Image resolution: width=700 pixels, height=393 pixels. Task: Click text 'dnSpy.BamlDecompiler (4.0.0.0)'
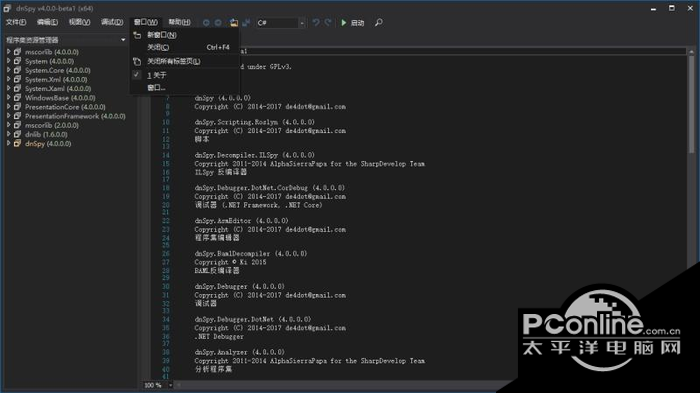(251, 254)
